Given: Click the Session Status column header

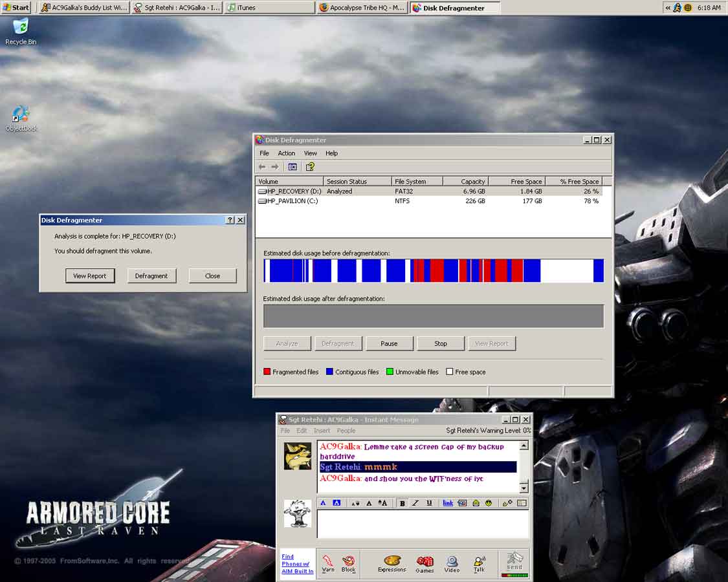Looking at the screenshot, I should (x=357, y=182).
